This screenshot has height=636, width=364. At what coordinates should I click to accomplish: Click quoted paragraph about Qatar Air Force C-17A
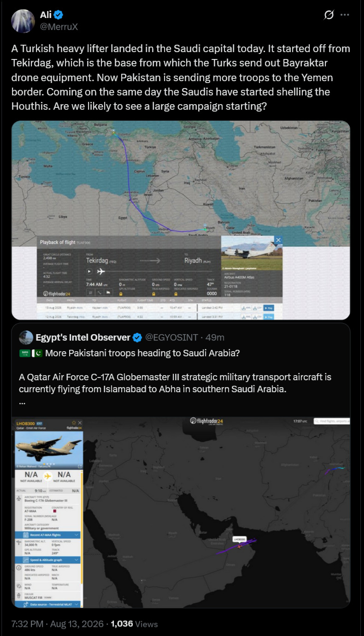[175, 383]
